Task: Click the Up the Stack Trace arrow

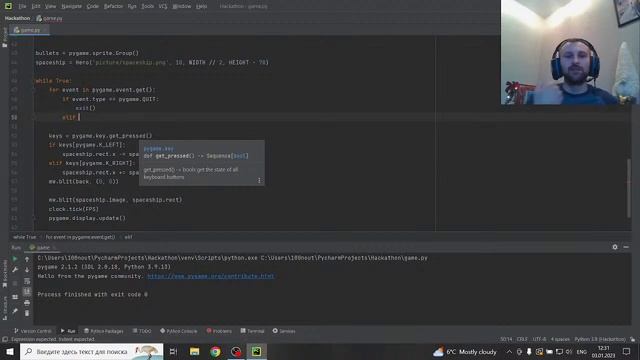Action: [x=27, y=259]
